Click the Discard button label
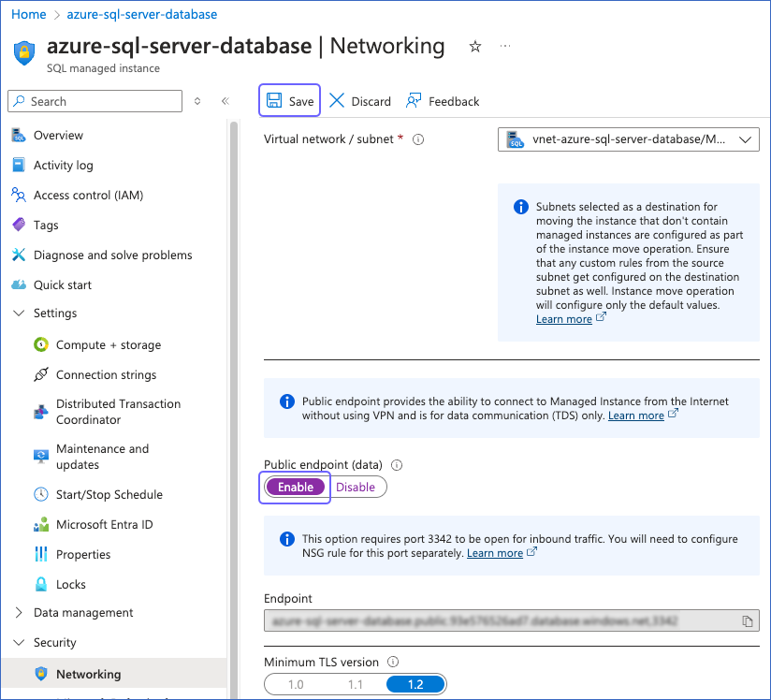The width and height of the screenshot is (771, 700). point(371,101)
